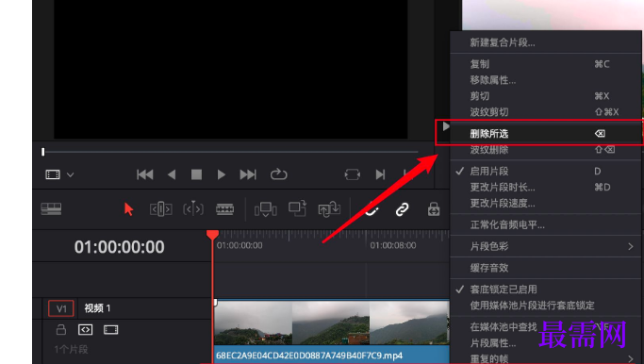Viewport: 644px width, 364px height.
Task: Click the red playhead handle
Action: [212, 235]
